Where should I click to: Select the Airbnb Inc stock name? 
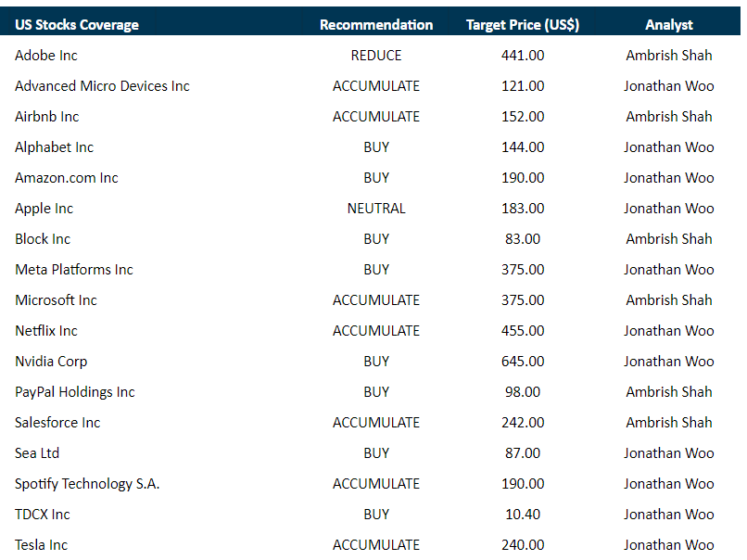[47, 117]
